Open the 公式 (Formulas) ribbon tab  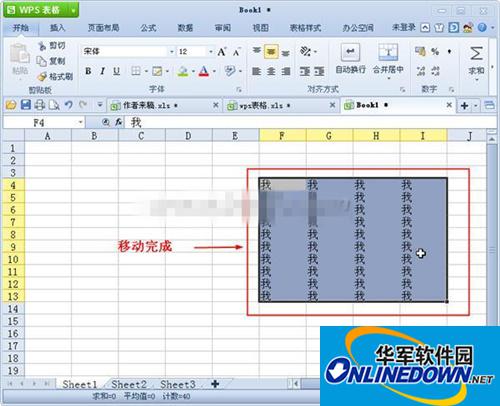point(148,28)
